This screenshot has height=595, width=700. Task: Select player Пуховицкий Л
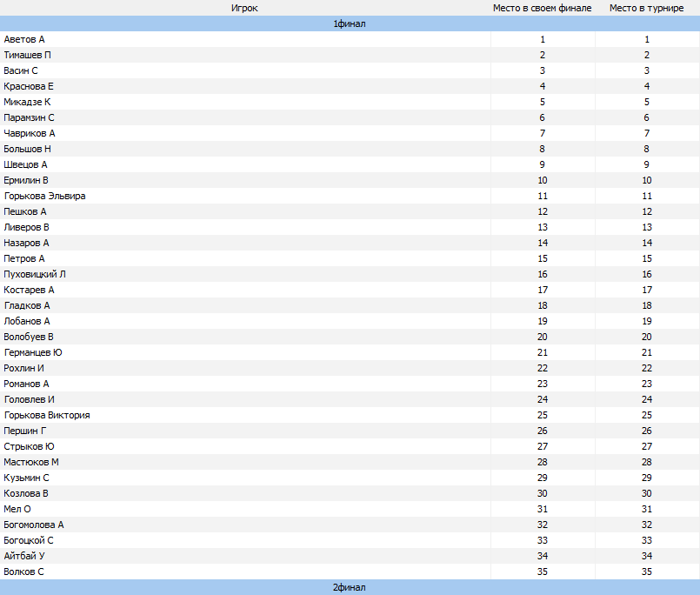35,274
